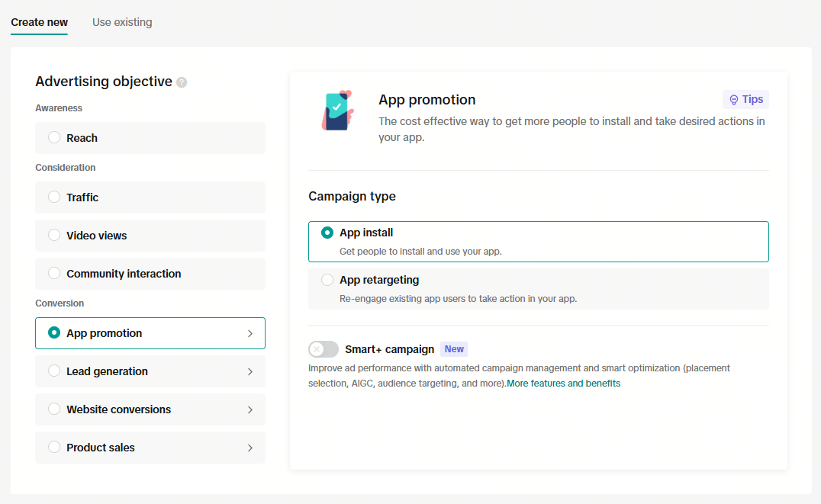Click the Community interaction label text

click(124, 274)
